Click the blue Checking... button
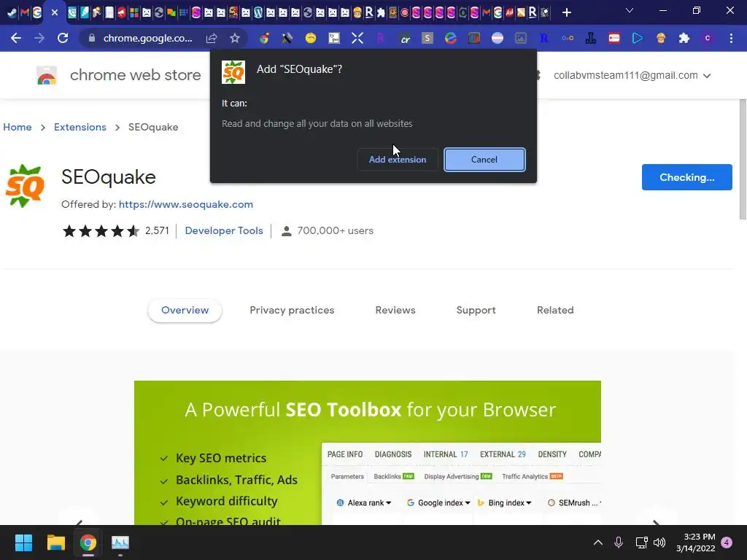The height and width of the screenshot is (560, 747). click(686, 177)
